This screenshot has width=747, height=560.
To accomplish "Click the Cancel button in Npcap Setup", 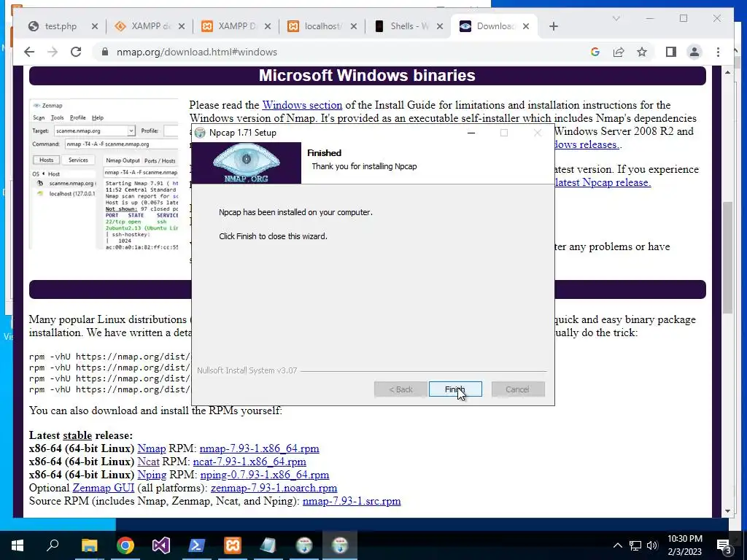I will pyautogui.click(x=518, y=389).
